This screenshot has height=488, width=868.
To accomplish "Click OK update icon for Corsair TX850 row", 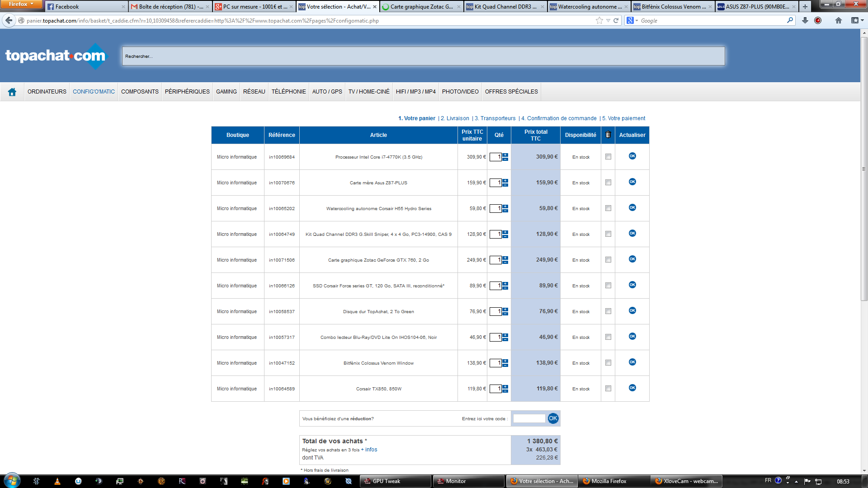I will [x=632, y=388].
